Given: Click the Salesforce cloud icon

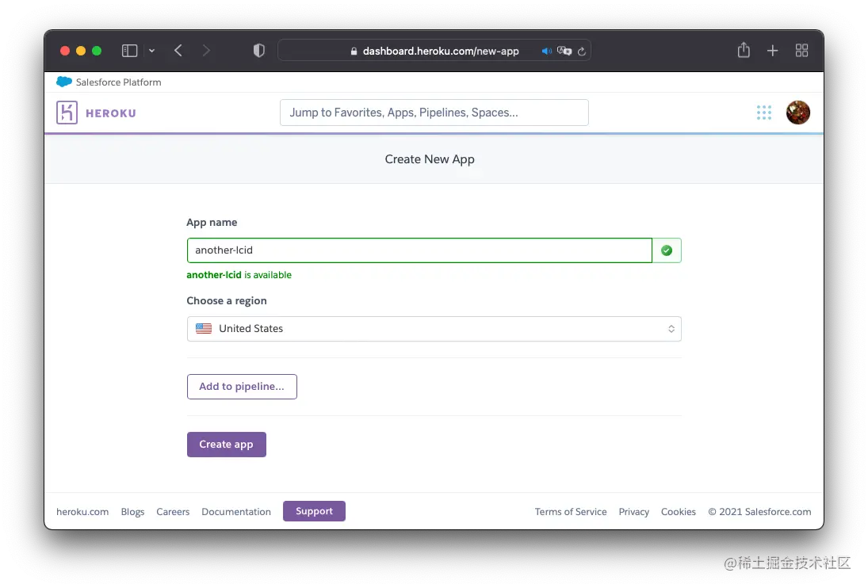Looking at the screenshot, I should pyautogui.click(x=64, y=82).
